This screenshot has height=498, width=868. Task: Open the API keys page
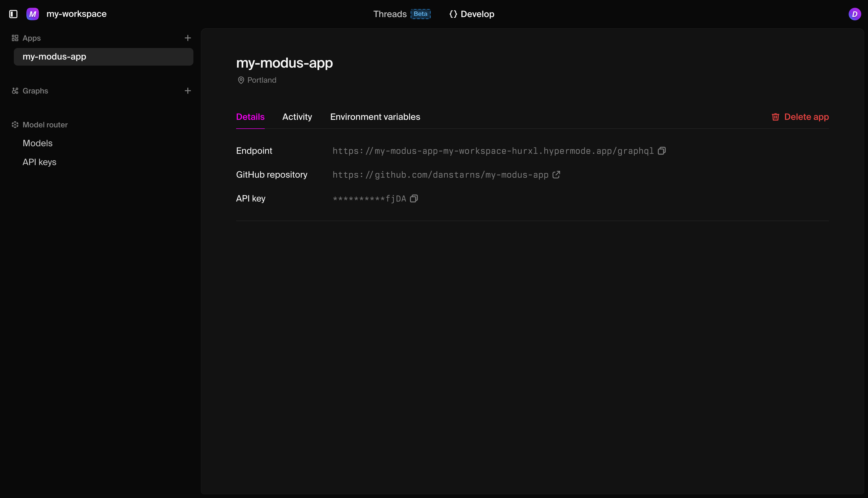(x=39, y=162)
